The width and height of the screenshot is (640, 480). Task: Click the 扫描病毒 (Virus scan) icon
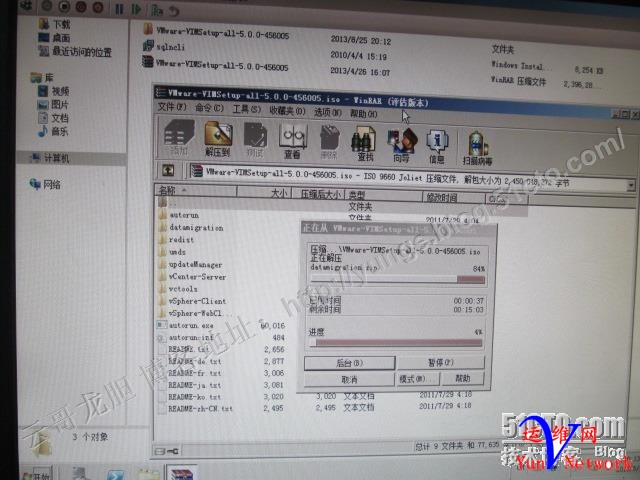point(477,148)
